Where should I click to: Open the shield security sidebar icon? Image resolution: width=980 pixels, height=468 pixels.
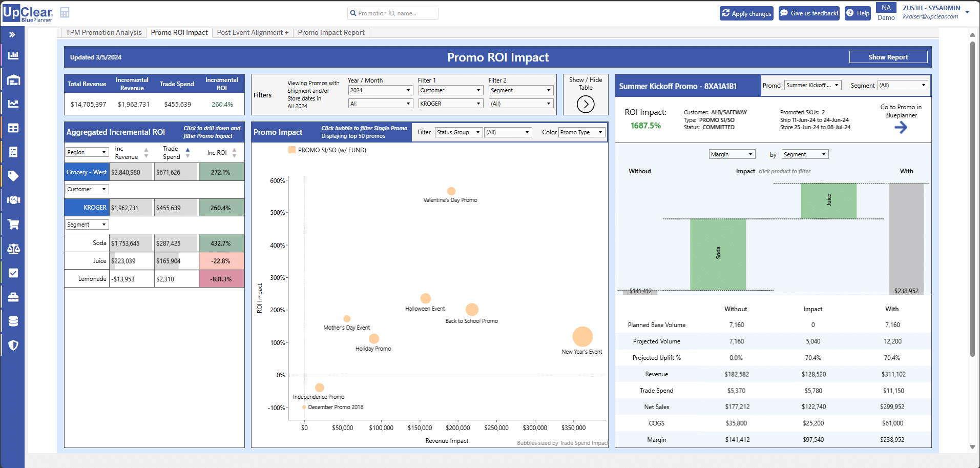click(x=13, y=345)
